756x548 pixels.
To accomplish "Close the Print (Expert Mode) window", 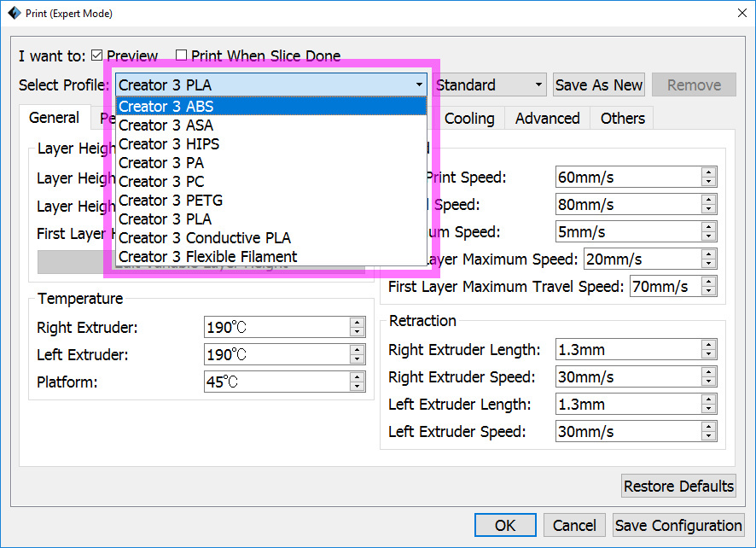I will pyautogui.click(x=742, y=13).
